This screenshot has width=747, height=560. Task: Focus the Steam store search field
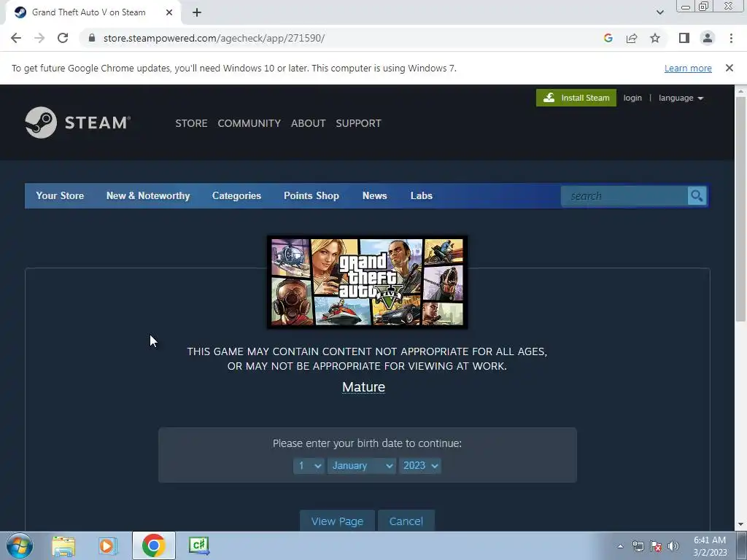[624, 195]
